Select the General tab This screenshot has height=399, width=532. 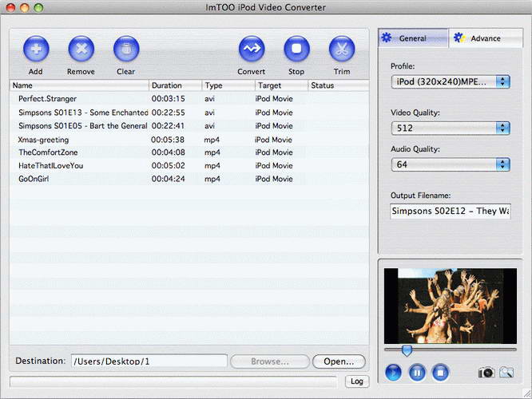click(x=412, y=38)
